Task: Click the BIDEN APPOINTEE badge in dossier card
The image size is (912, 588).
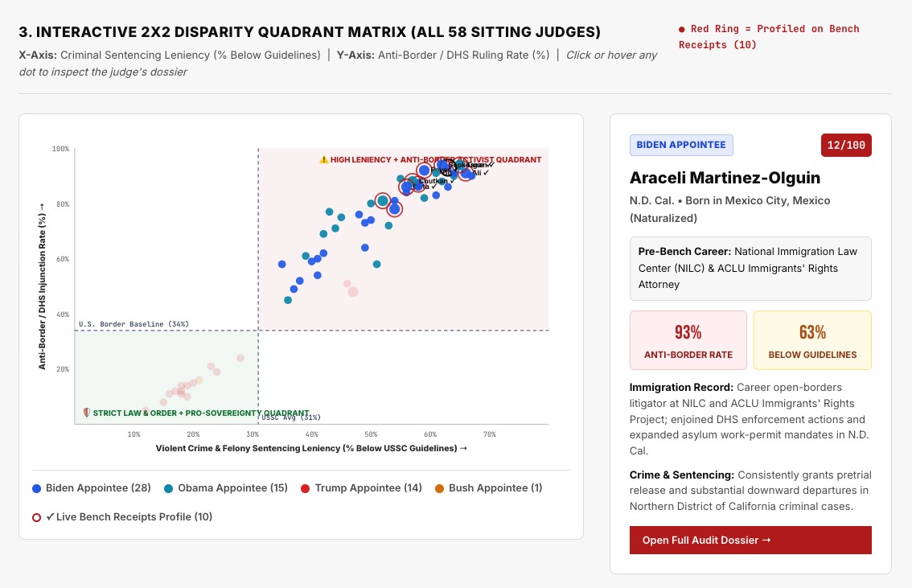Action: tap(681, 145)
